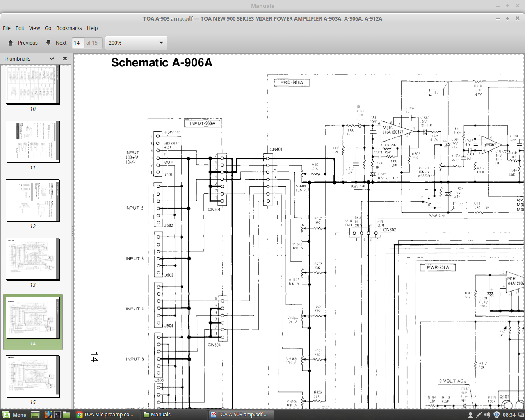This screenshot has height=420, width=525.
Task: Launch Firefox from the taskbar
Action: pos(48,415)
